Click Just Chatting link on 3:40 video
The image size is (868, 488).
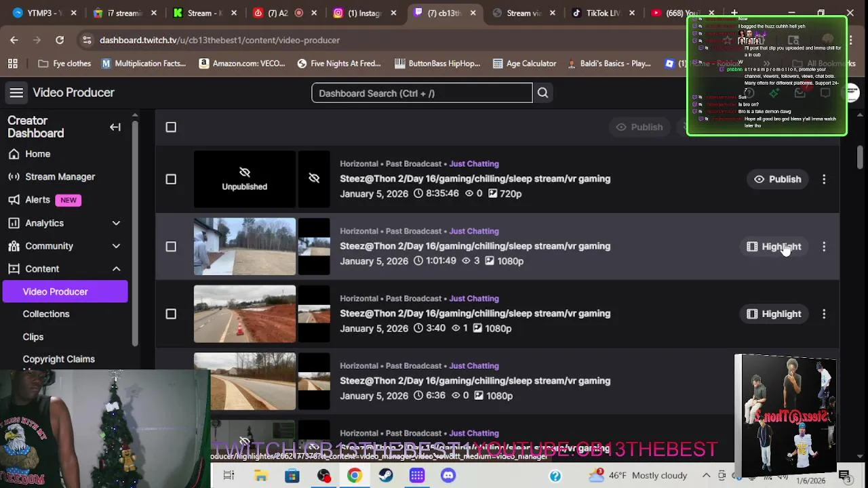[473, 298]
